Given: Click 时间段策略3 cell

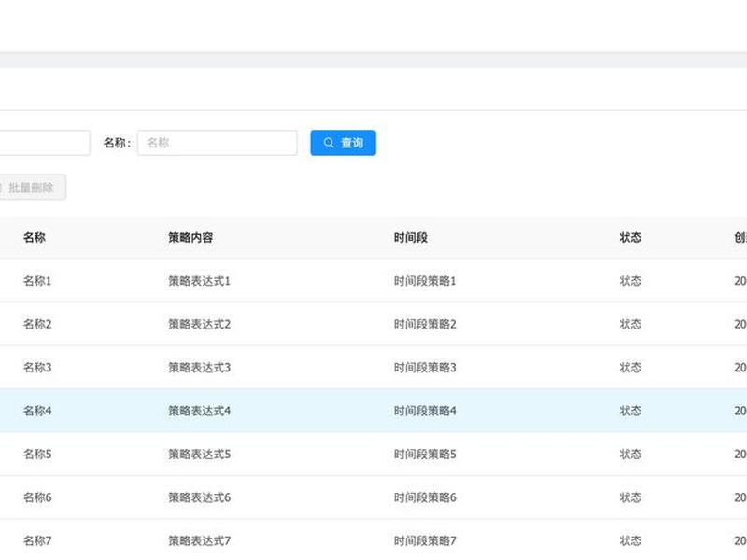Looking at the screenshot, I should pyautogui.click(x=425, y=367).
